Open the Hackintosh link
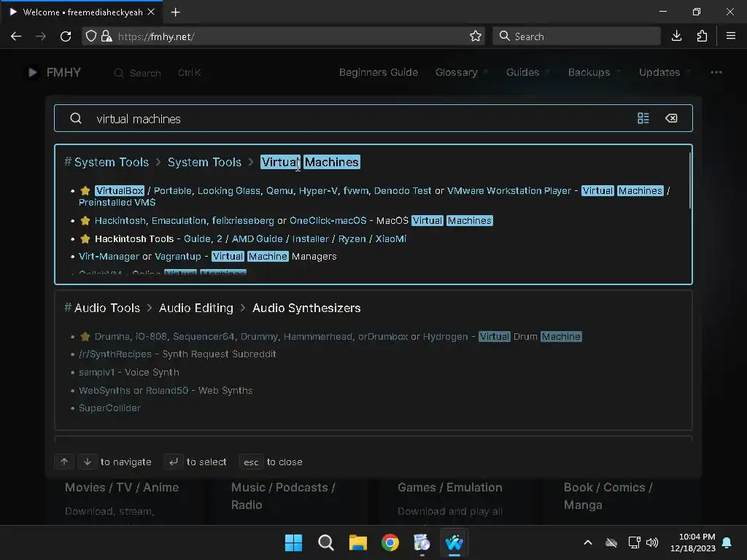This screenshot has height=560, width=747. 120,220
